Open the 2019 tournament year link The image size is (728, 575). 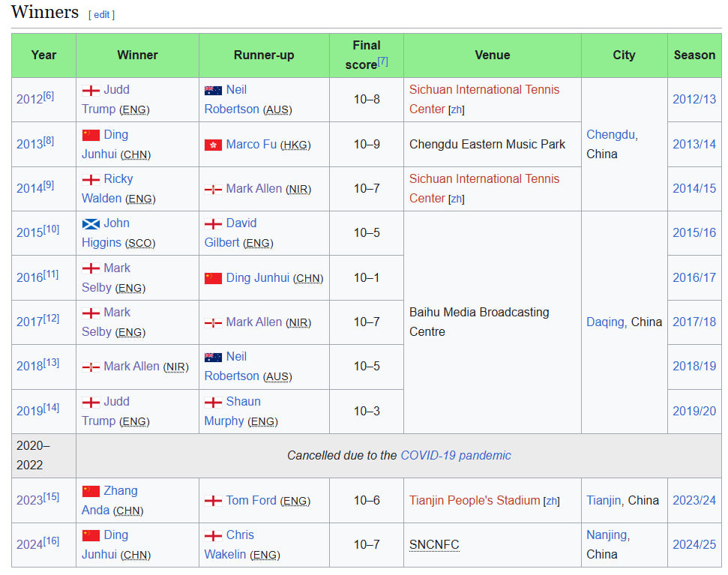coord(30,411)
